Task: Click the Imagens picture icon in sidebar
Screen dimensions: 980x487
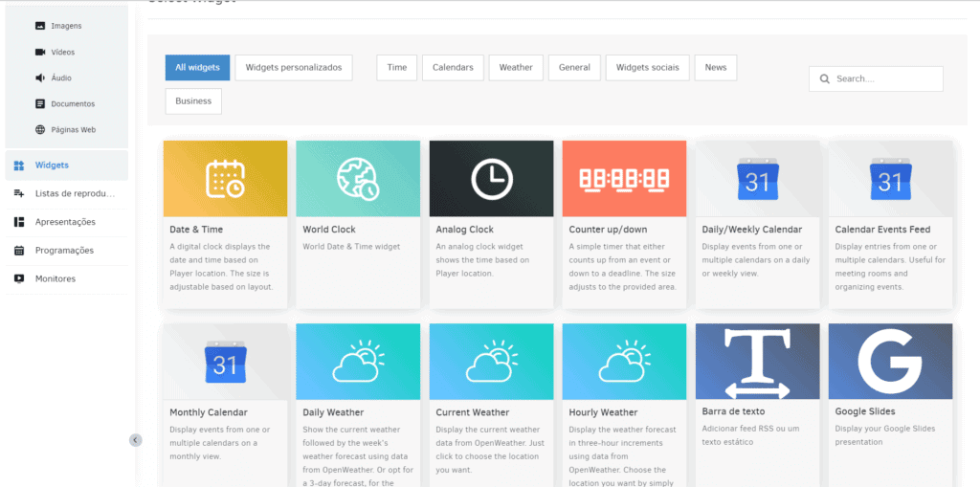Action: point(40,26)
